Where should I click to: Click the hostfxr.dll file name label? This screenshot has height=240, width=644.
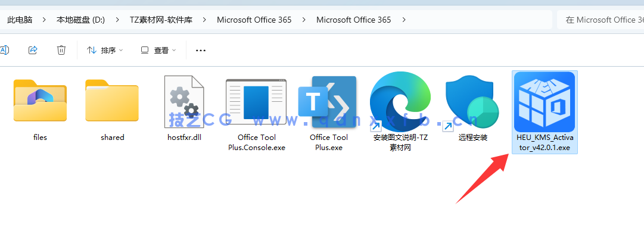pos(185,138)
